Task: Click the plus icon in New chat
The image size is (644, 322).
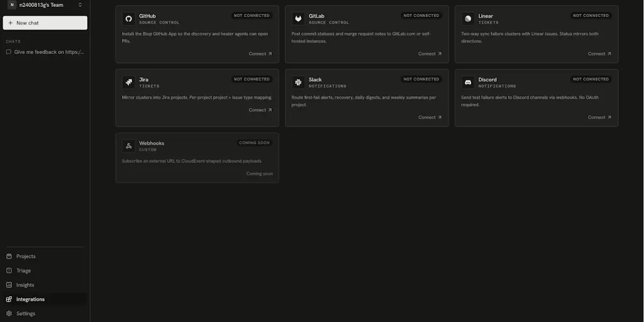Action: (x=11, y=23)
